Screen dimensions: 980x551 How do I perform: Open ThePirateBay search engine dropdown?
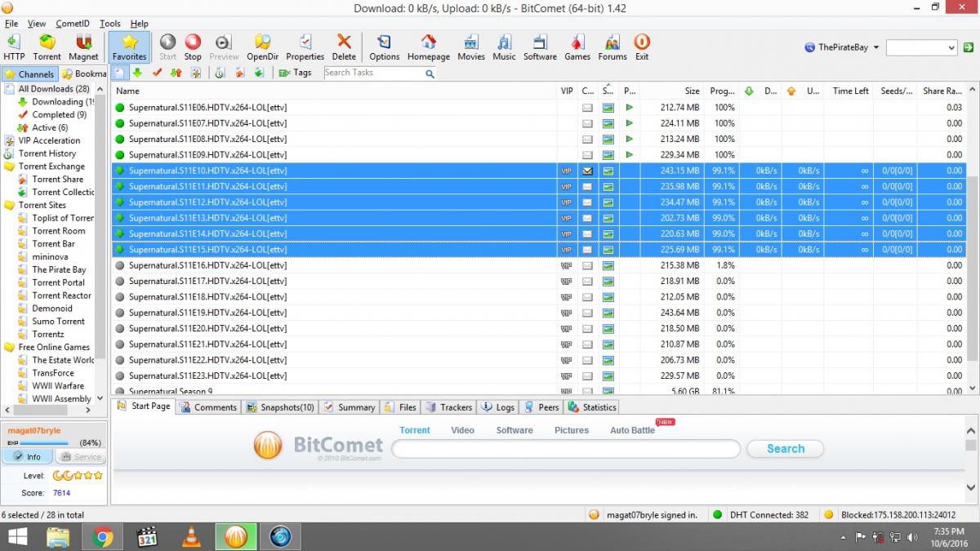click(842, 47)
